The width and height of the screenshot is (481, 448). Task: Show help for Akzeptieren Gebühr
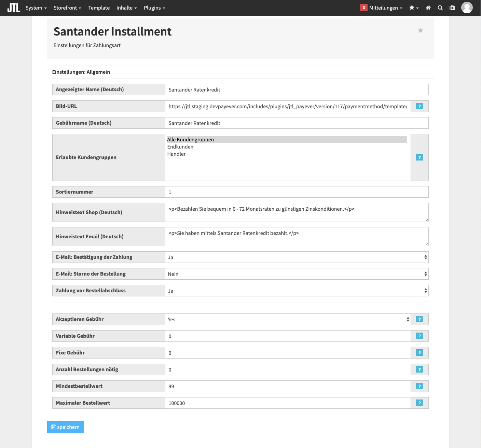click(x=420, y=319)
